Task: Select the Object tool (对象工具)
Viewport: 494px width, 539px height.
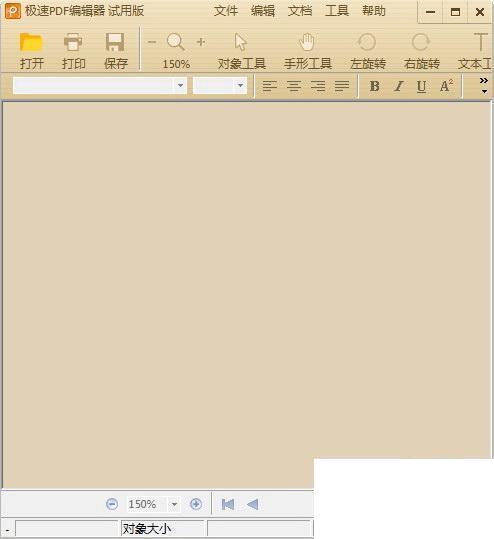Action: click(241, 51)
